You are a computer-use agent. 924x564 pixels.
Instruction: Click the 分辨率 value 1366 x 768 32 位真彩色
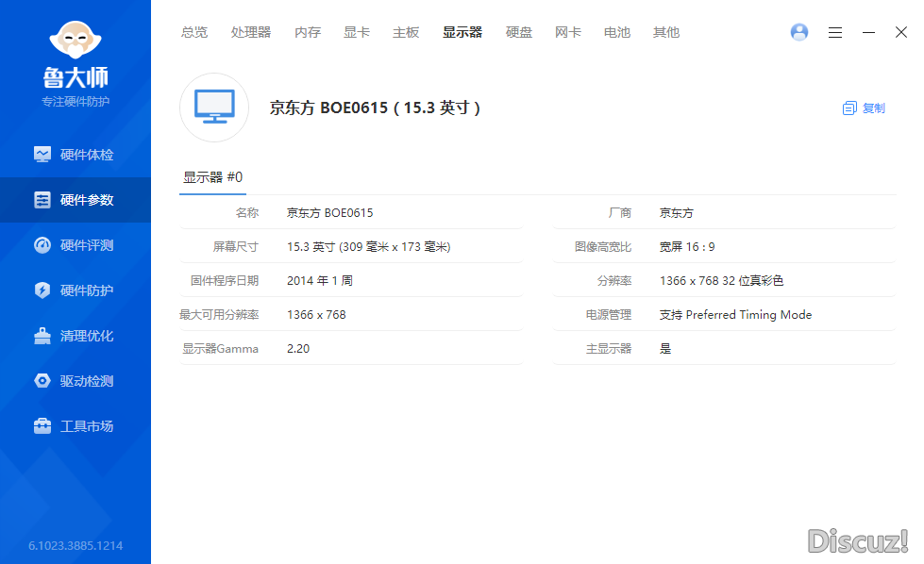[721, 281]
